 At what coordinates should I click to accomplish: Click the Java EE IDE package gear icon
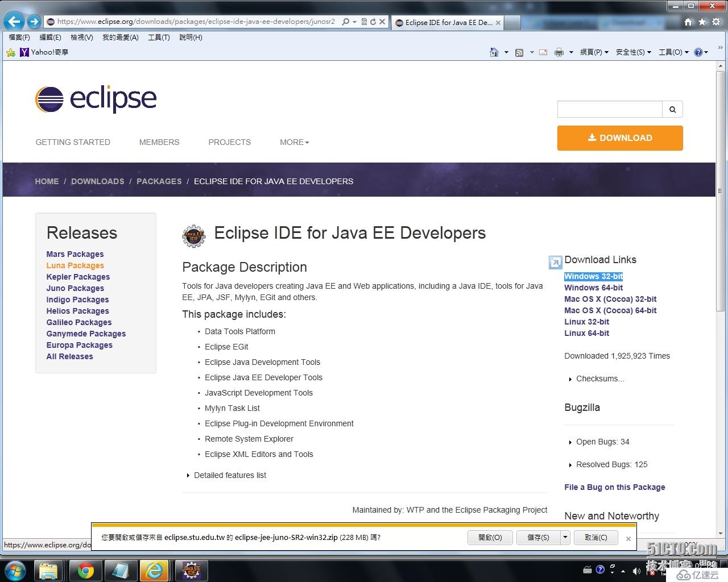[x=193, y=236]
